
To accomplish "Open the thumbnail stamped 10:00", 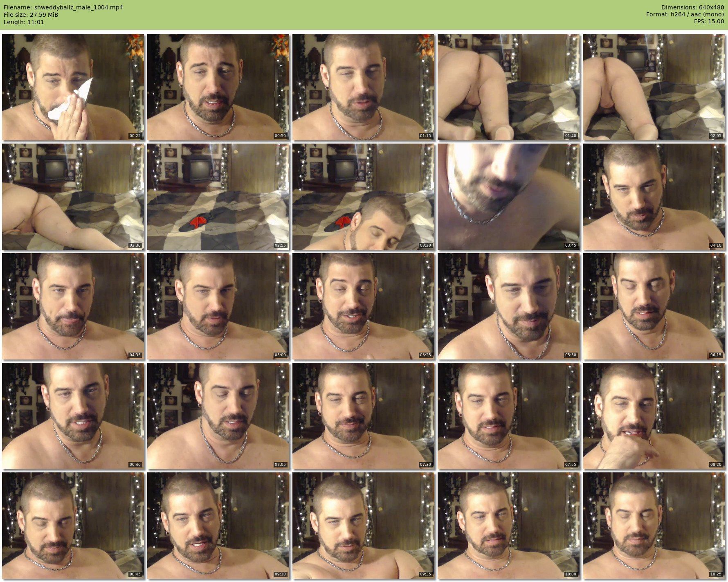I will point(508,526).
